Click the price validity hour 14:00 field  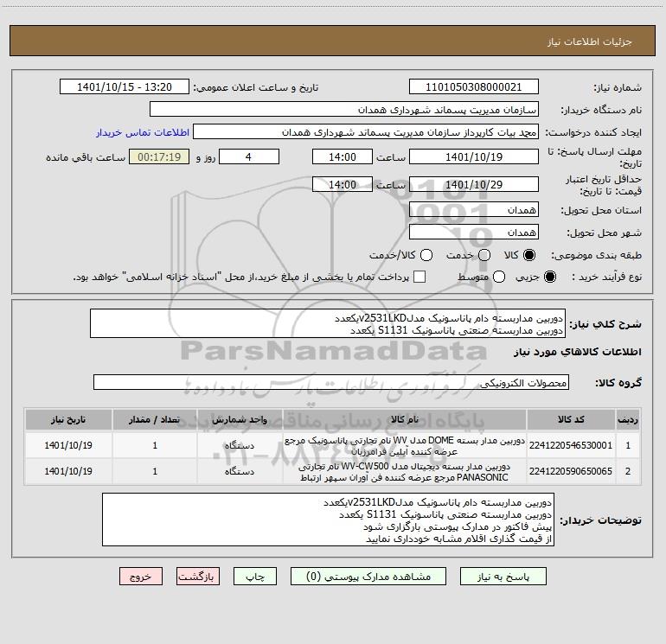[343, 184]
